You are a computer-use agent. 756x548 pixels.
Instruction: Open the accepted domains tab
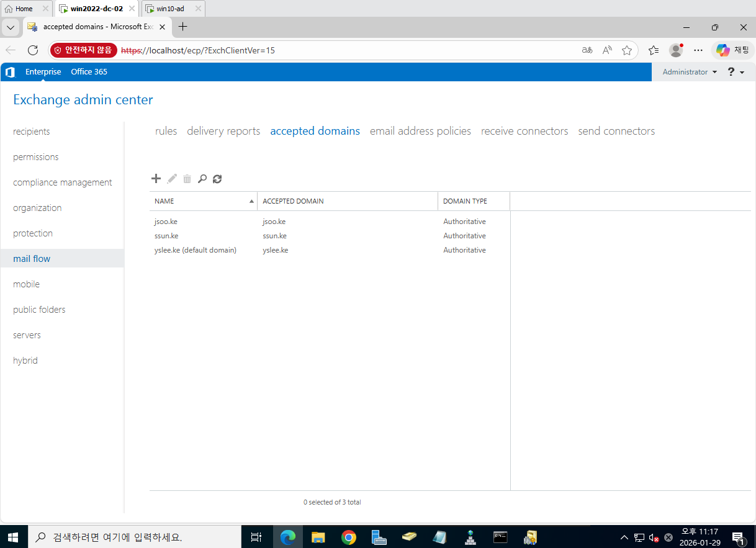pos(315,131)
